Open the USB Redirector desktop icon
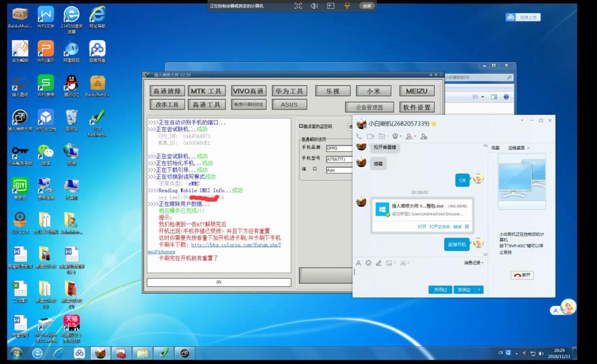 (x=97, y=123)
